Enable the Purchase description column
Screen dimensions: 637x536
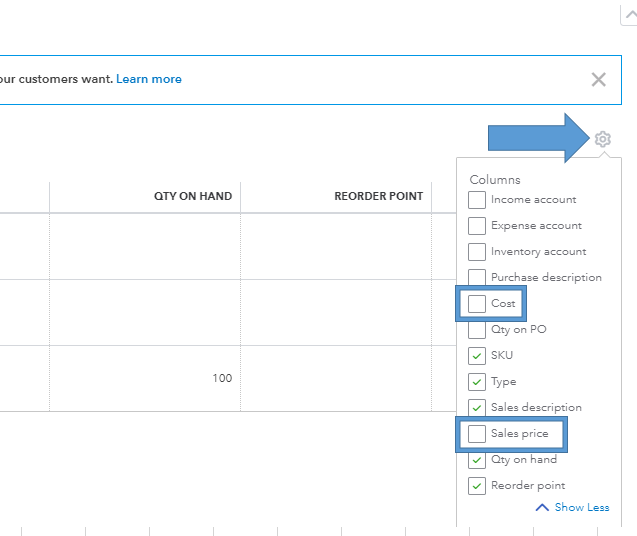click(x=477, y=278)
